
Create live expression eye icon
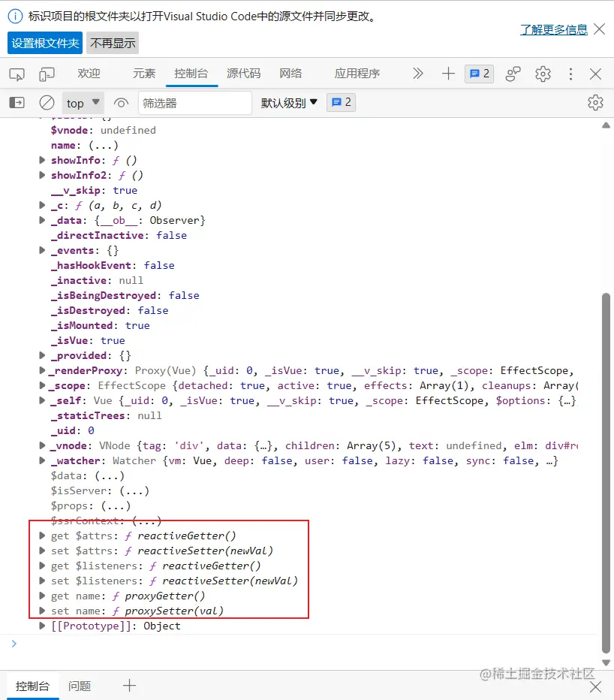121,103
